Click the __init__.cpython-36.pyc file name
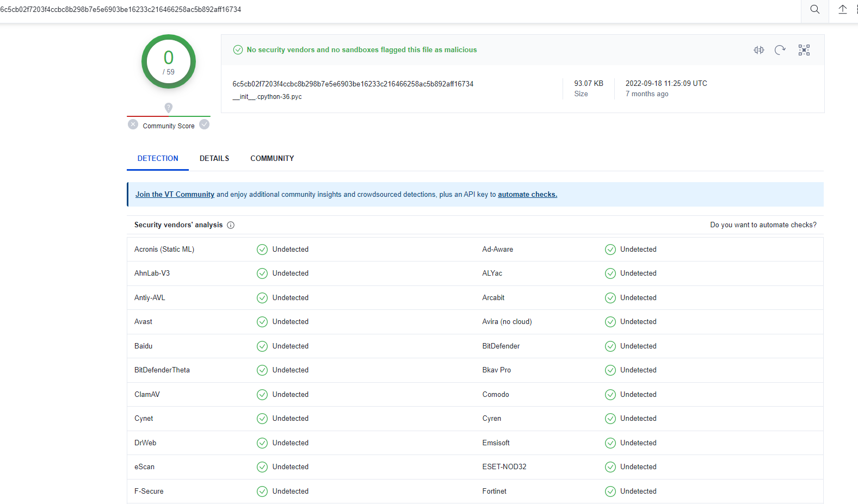This screenshot has width=858, height=504. pyautogui.click(x=267, y=97)
